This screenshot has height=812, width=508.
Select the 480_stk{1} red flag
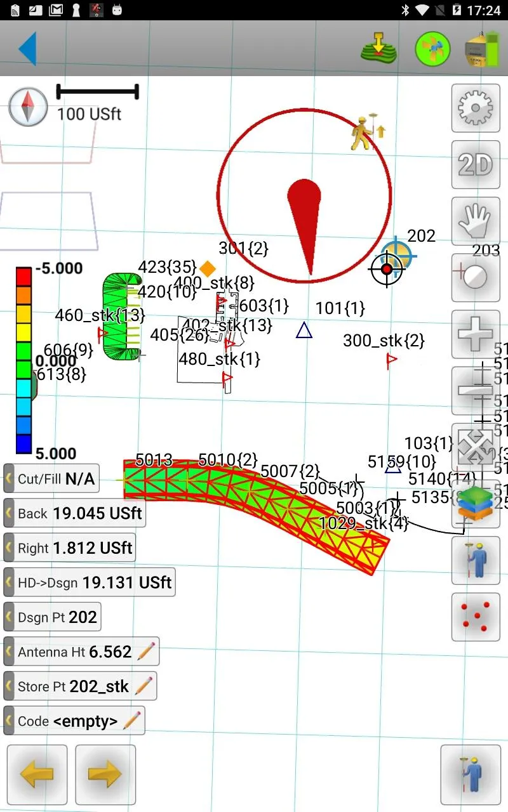pos(227,379)
